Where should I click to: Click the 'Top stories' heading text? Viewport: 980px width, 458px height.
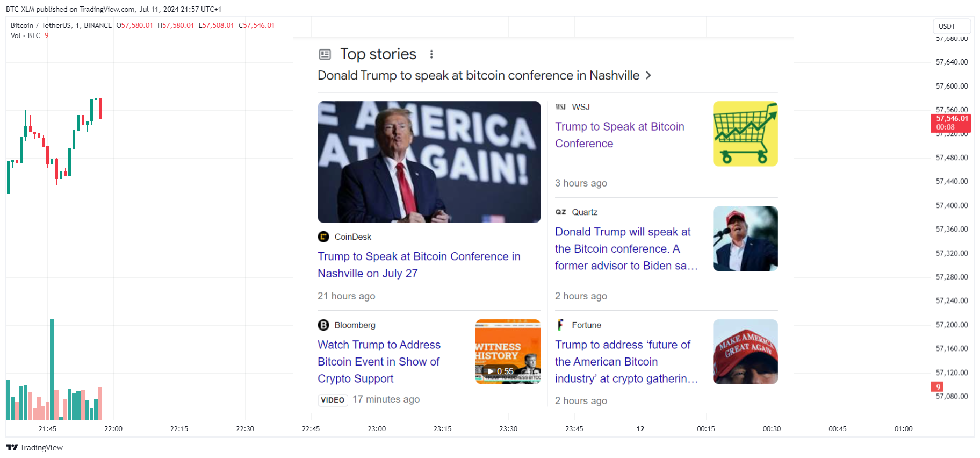click(378, 54)
